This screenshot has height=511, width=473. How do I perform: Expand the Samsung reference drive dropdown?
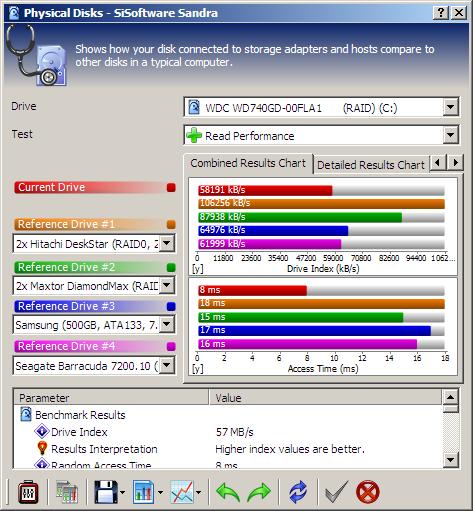(167, 324)
